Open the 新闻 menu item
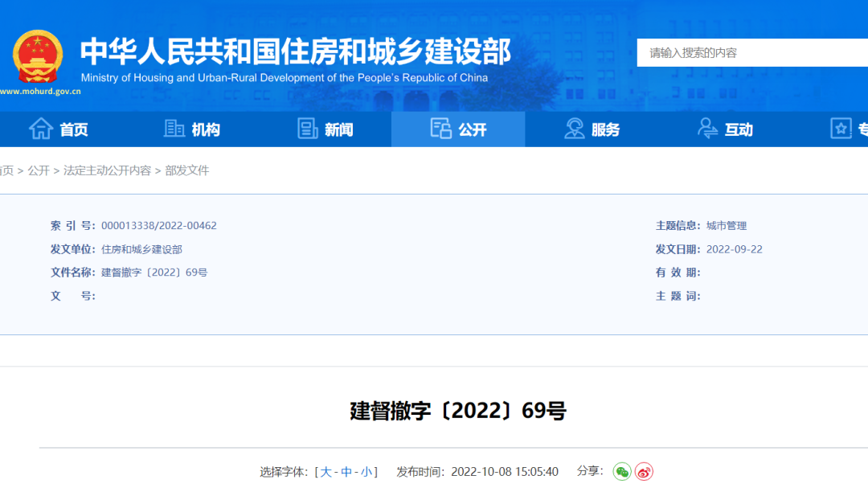Viewport: 868px width, 492px height. [x=334, y=129]
